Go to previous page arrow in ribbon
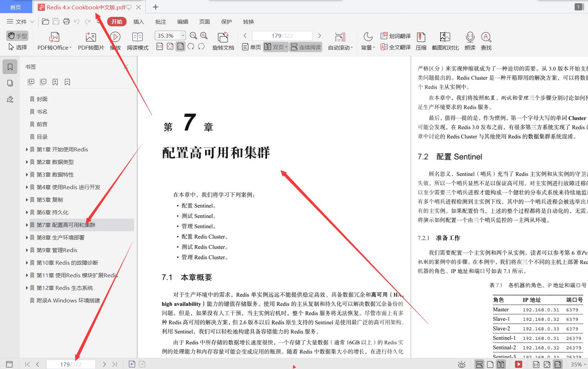Image resolution: width=588 pixels, height=369 pixels. coord(245,36)
